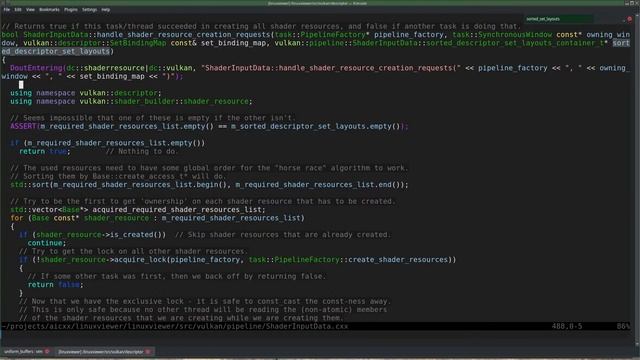Click the ShaderInputData.cxx file path in status line
The width and height of the screenshot is (640, 360).
[x=175, y=326]
